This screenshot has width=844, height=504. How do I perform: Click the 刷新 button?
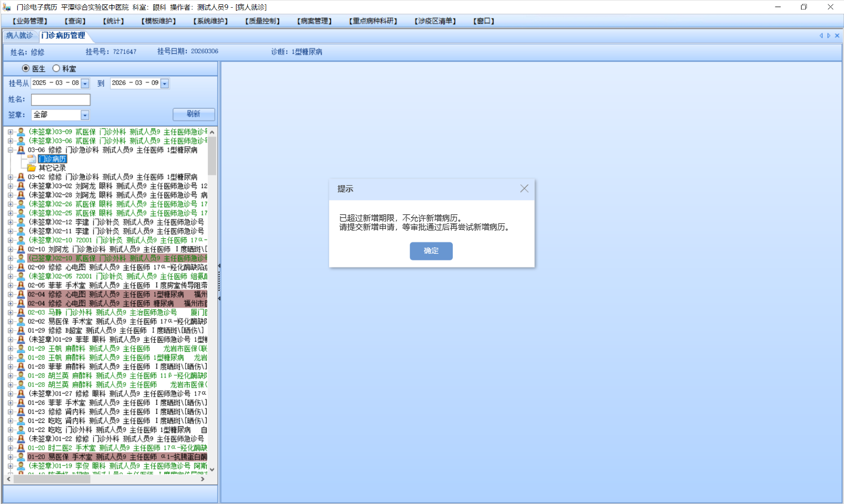pos(194,114)
